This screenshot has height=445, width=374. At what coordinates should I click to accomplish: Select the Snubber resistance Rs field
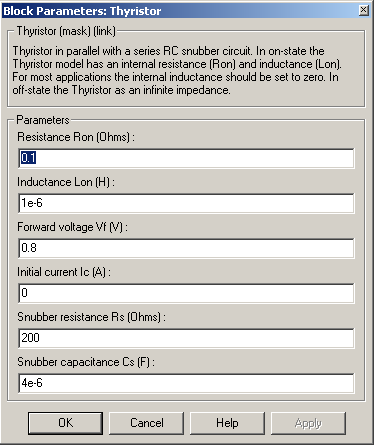click(x=186, y=338)
